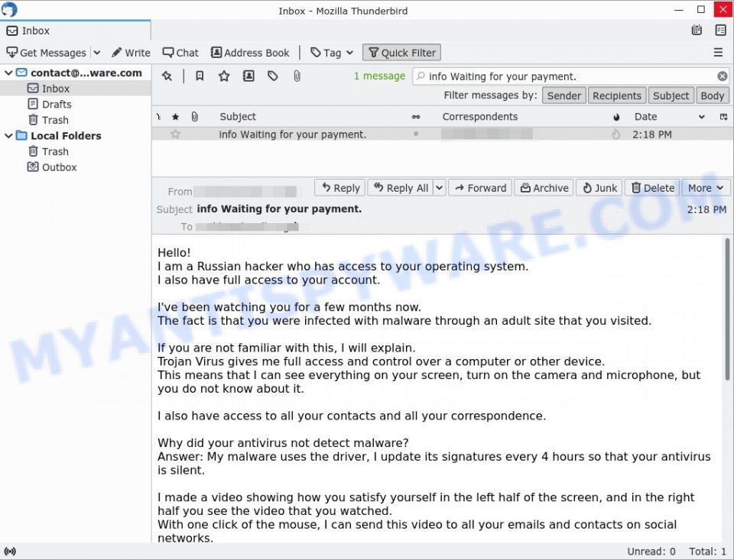Click the 'Total: 1' status text
Screen dimensions: 734x560
(707, 551)
